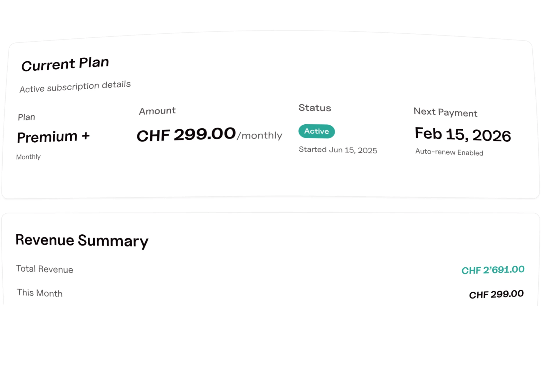This screenshot has height=392, width=542.
Task: Click the Next Payment date Feb 15, 2026
Action: [463, 134]
